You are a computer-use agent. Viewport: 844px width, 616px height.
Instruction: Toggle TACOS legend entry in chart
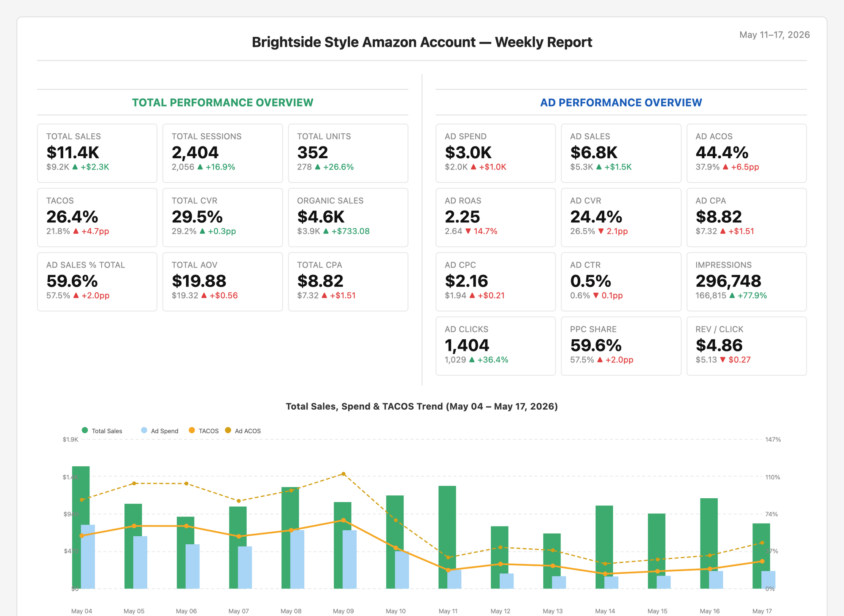pyautogui.click(x=204, y=431)
